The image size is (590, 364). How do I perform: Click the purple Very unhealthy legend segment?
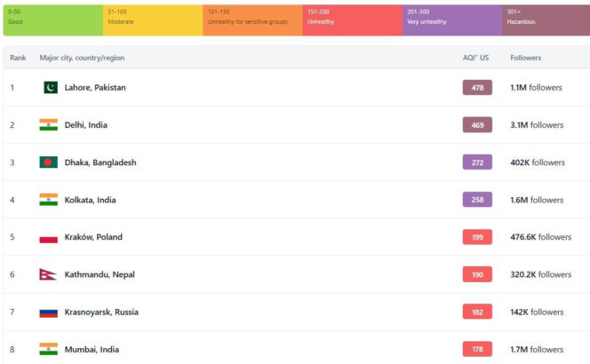[451, 18]
